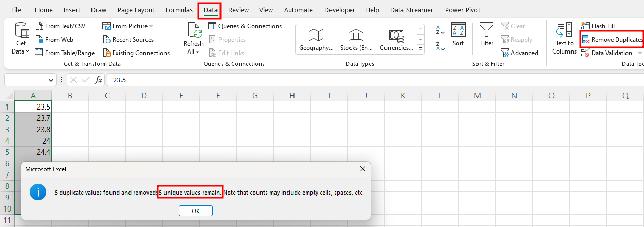This screenshot has height=227, width=644.
Task: Sort Z to A descending
Action: (x=440, y=46)
